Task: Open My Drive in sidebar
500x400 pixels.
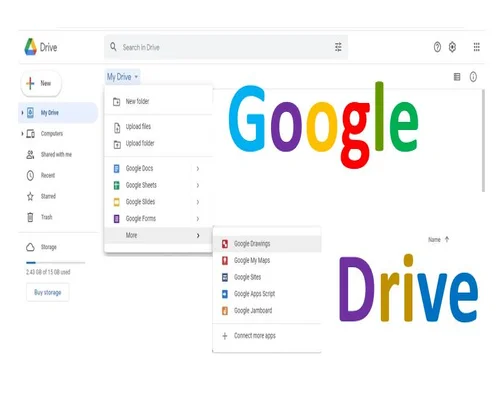Action: point(58,113)
